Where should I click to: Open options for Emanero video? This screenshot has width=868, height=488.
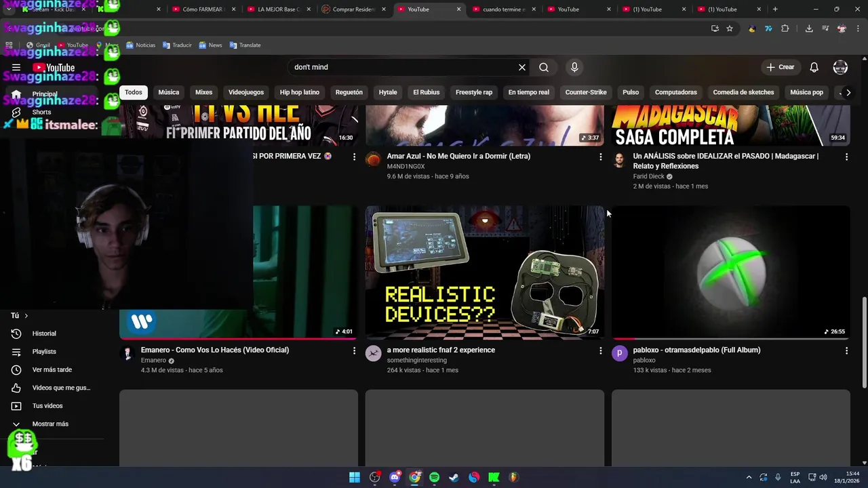pos(354,350)
